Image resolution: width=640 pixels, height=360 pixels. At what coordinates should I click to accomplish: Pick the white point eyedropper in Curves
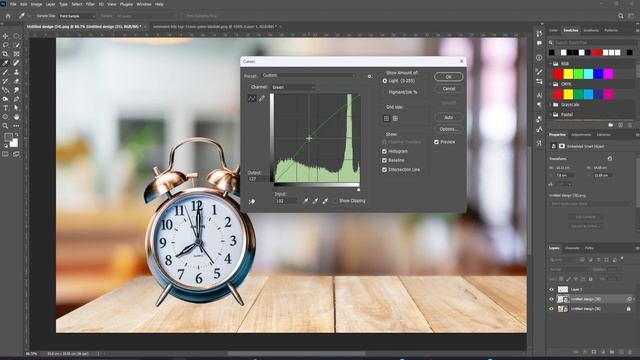point(325,201)
